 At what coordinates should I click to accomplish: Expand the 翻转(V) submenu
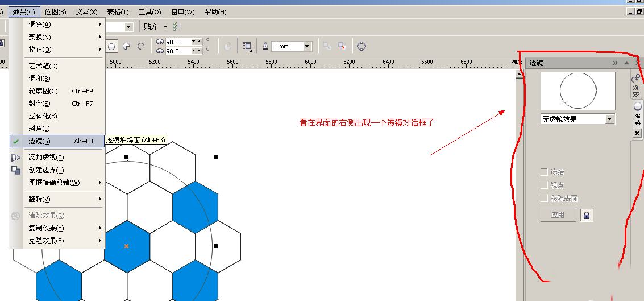(x=57, y=199)
